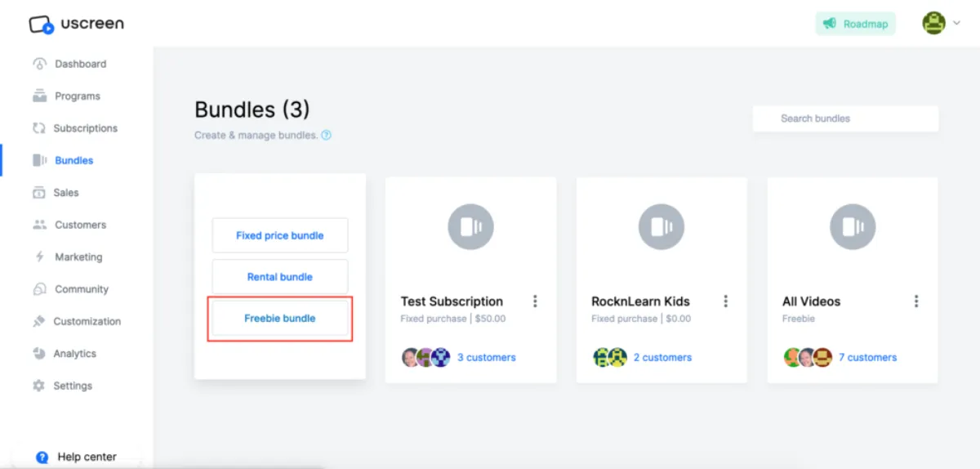Click RocknLearn Kids bundle thumbnail icon
The width and height of the screenshot is (980, 469).
661,226
